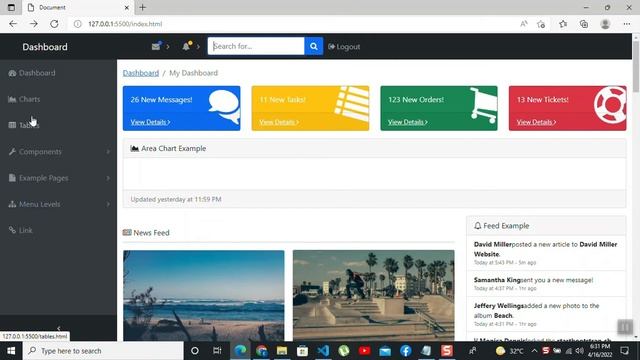Open the browser Collections icon

point(584,24)
